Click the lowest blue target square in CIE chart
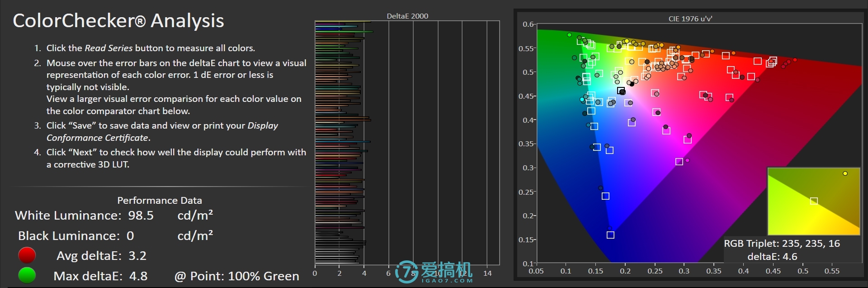The width and height of the screenshot is (868, 288). click(x=610, y=235)
